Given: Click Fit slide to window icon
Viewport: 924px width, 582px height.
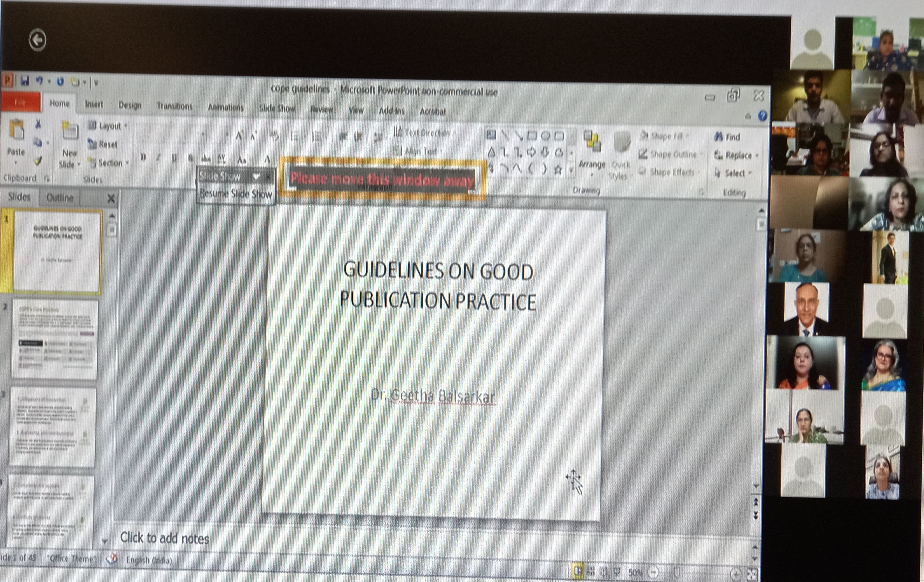Looking at the screenshot, I should [752, 575].
